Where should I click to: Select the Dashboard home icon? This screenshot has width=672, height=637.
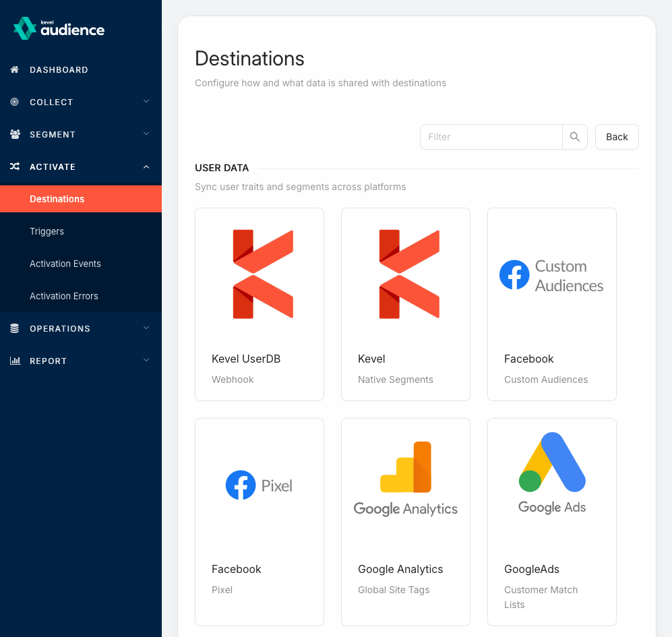(14, 69)
